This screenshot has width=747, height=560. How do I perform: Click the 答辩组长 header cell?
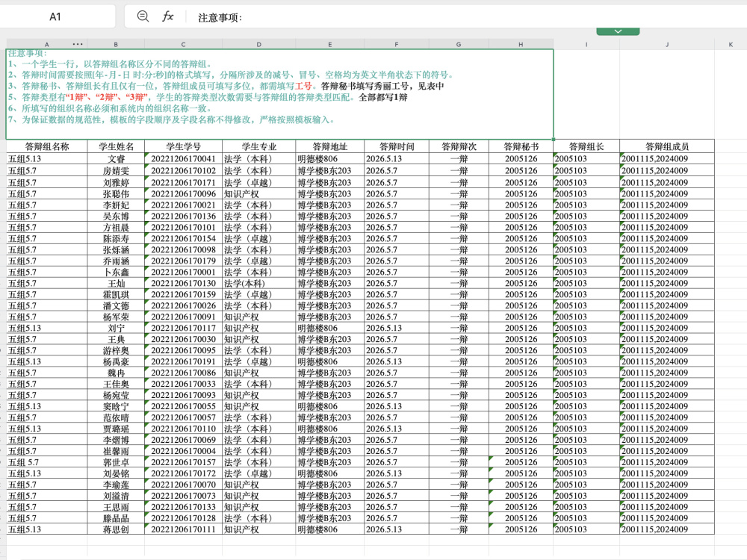[586, 146]
